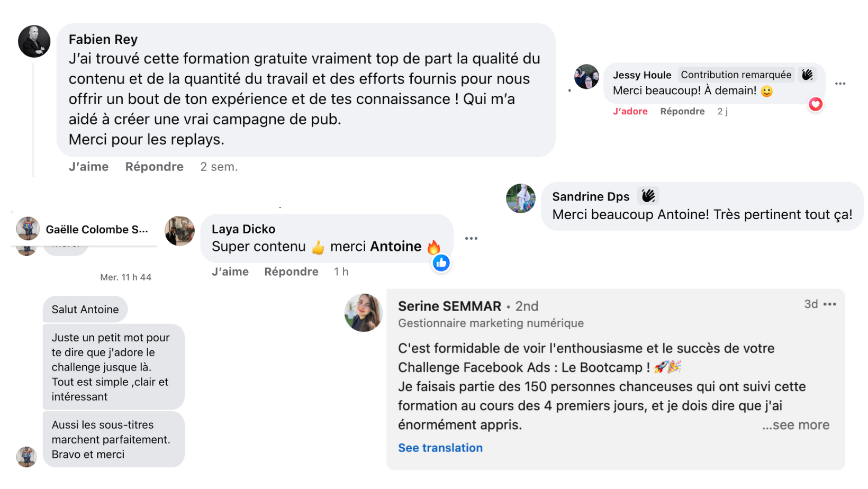The image size is (868, 489).
Task: Click the waving hand badge beside Sandrine Dps
Action: point(648,196)
